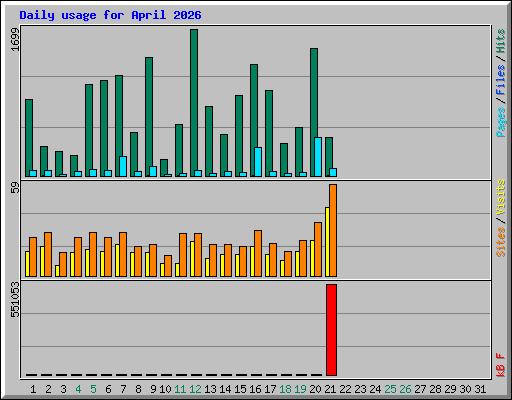Viewport: 512px width, 400px height.
Task: Click green weekend day label '11'
Action: pyautogui.click(x=180, y=389)
